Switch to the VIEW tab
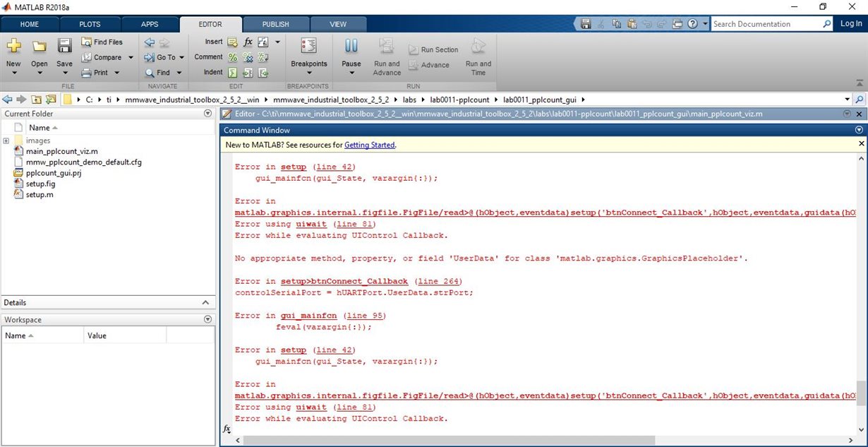This screenshot has width=868, height=447. [338, 24]
